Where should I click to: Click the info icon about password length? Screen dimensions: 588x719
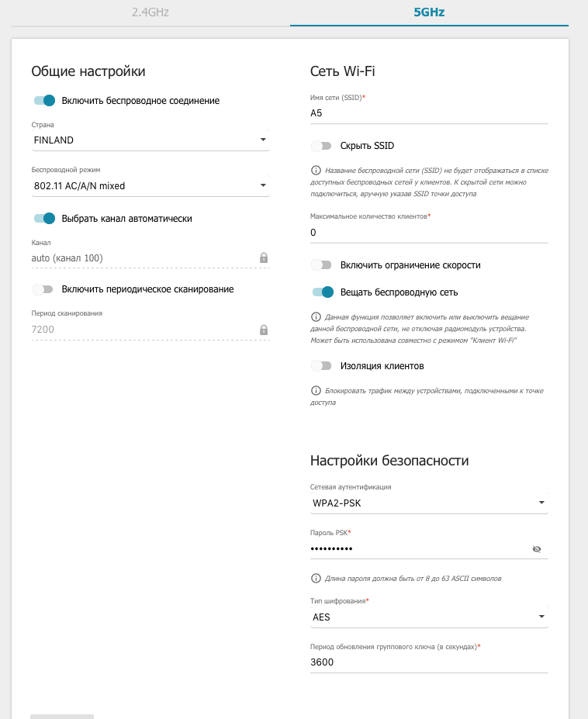click(x=316, y=578)
